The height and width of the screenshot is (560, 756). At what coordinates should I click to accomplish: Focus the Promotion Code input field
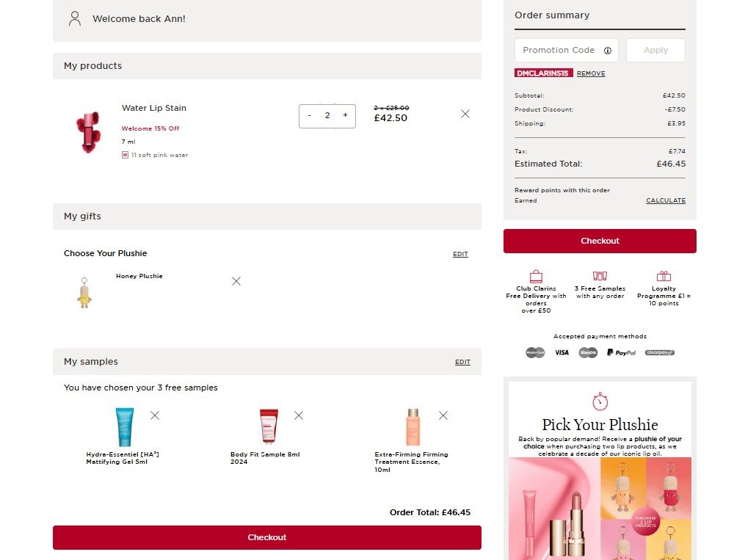[559, 51]
